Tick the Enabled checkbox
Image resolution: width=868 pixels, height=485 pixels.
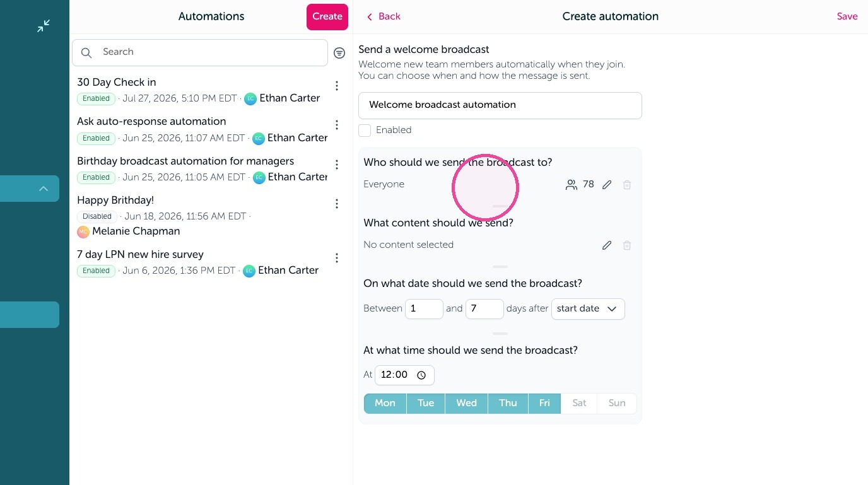pyautogui.click(x=365, y=131)
